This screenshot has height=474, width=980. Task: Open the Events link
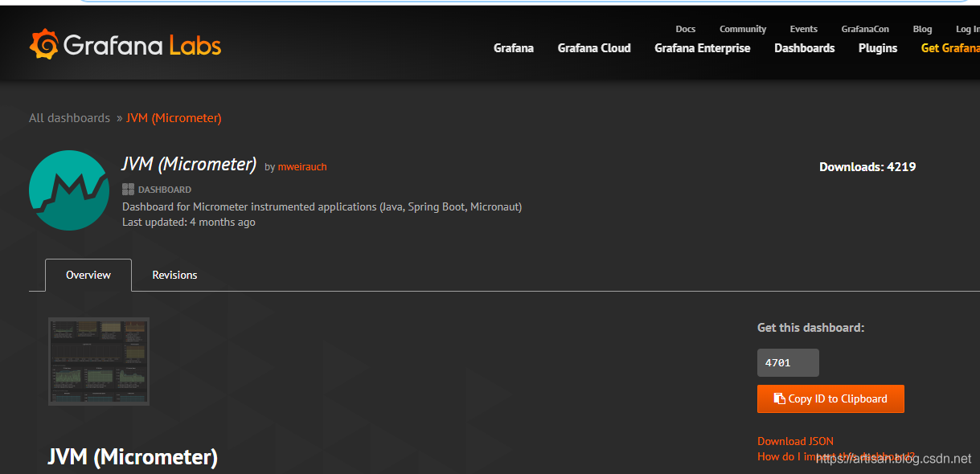pyautogui.click(x=804, y=29)
